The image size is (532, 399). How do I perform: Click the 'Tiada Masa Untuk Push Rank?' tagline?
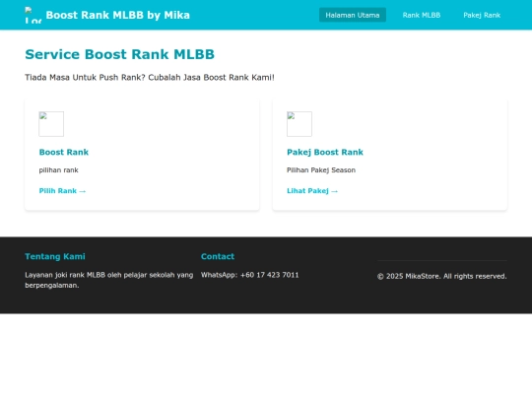150,78
